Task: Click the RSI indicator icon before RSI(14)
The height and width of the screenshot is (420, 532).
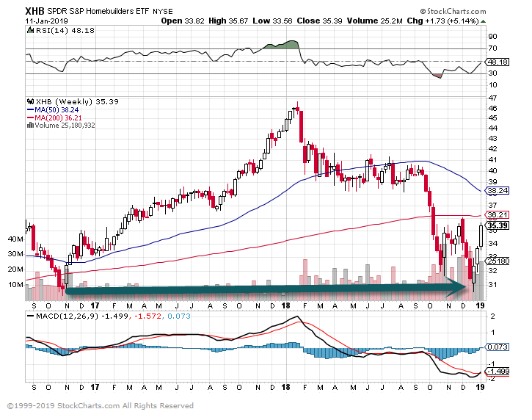Action: (x=31, y=31)
